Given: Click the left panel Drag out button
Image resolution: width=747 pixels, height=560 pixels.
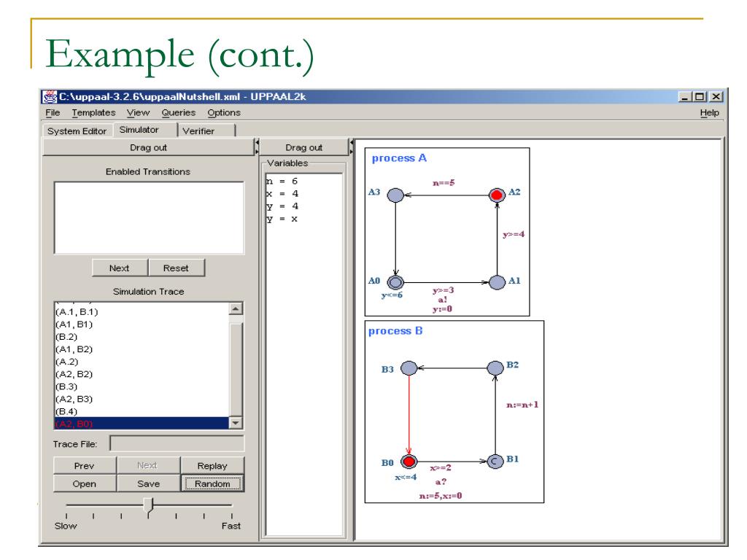Looking at the screenshot, I should tap(148, 147).
